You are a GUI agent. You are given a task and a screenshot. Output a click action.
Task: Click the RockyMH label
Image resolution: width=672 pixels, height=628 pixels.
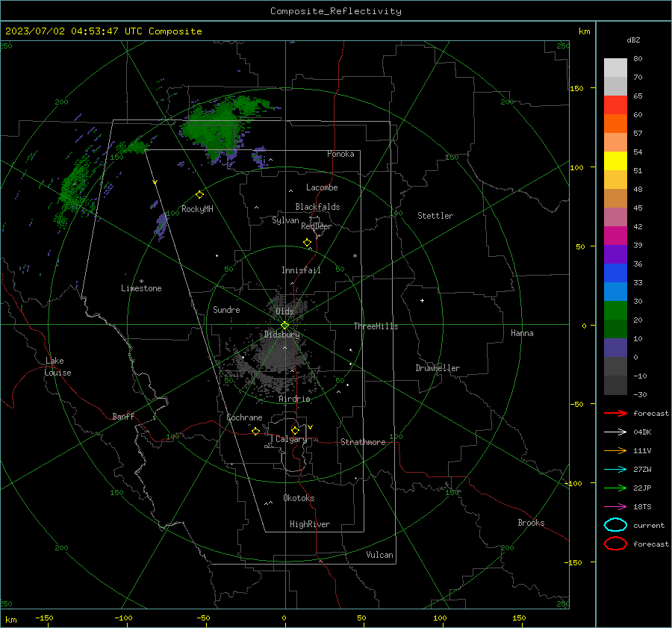197,209
